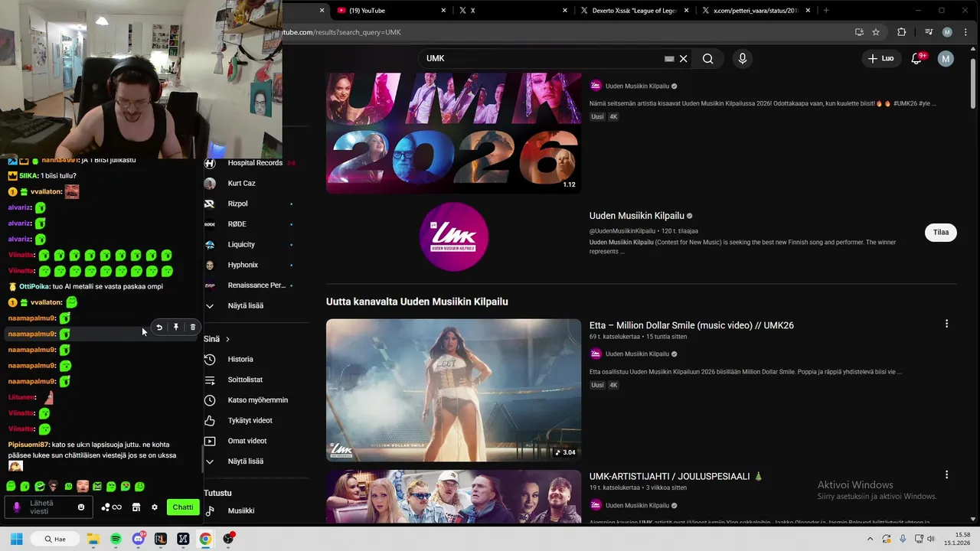The width and height of the screenshot is (980, 551).
Task: Open the Etta – Million Dollar Smile title
Action: coord(691,325)
